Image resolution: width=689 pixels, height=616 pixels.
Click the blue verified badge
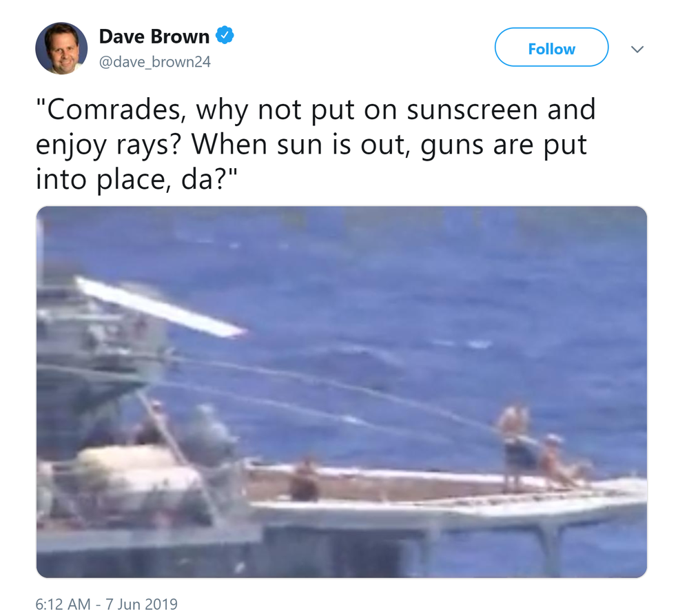click(225, 35)
